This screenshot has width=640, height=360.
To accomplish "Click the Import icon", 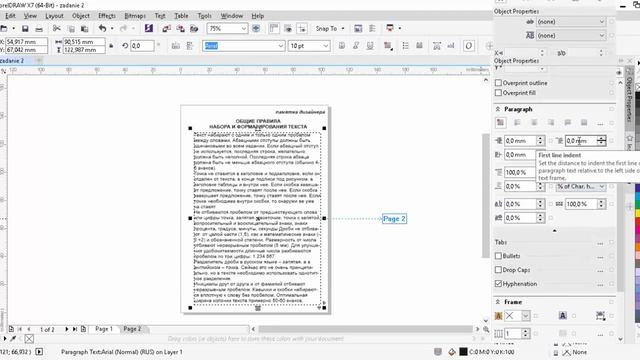I will pos(167,29).
